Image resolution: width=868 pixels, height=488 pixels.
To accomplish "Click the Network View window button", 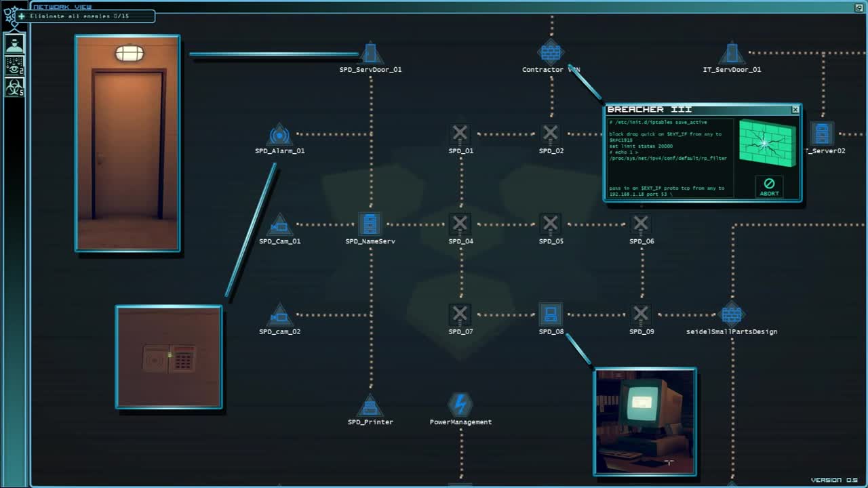I will coord(859,7).
